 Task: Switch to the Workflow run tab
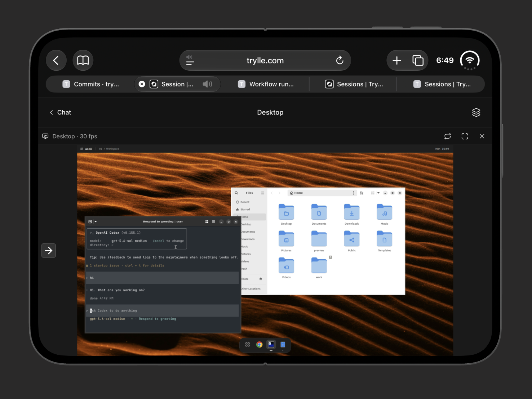[266, 84]
